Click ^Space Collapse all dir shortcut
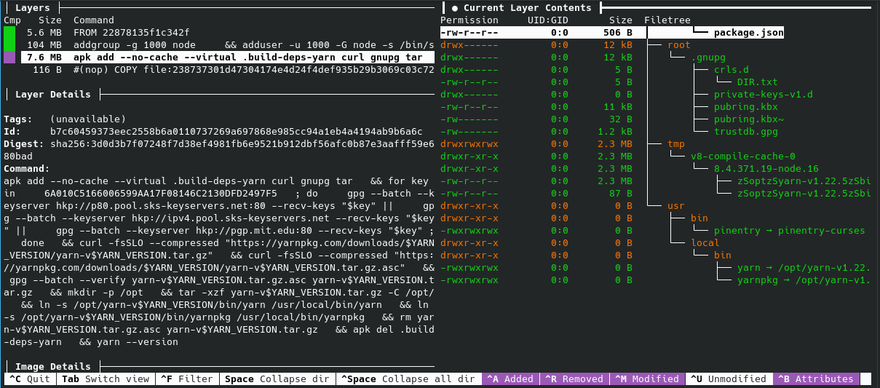 click(408, 379)
